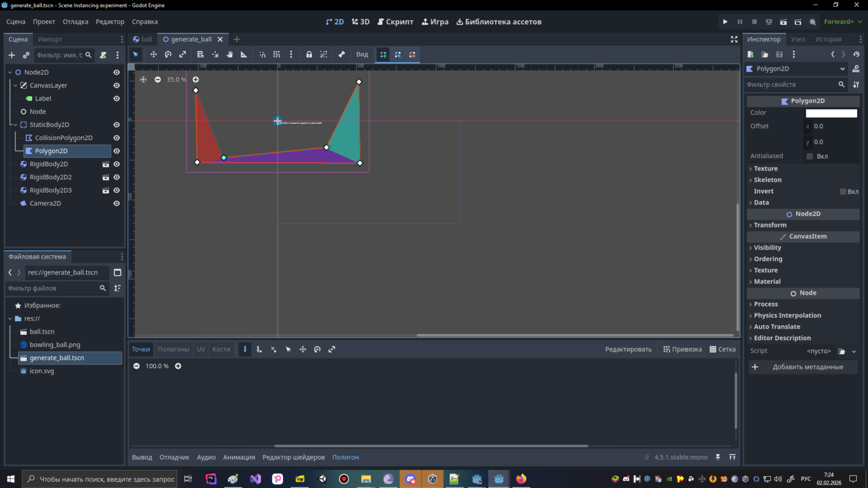
Task: Focus the Фильтр свойств search field
Action: (796, 85)
